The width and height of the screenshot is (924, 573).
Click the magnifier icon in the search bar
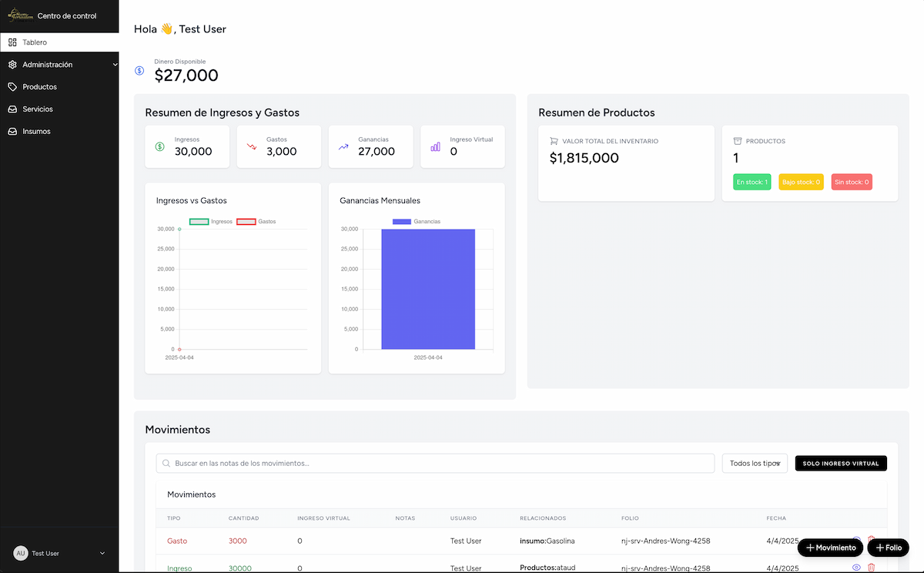click(x=166, y=464)
